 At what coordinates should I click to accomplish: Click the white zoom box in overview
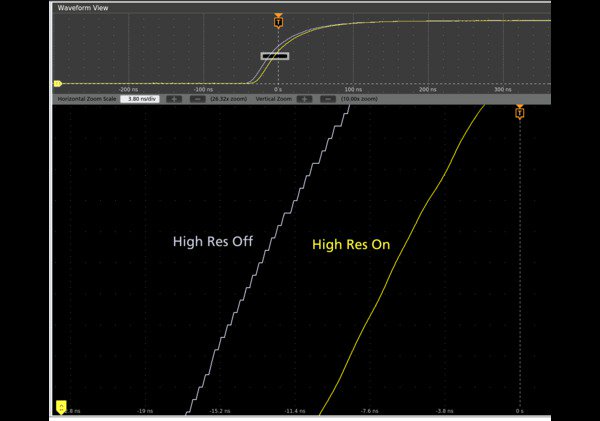[x=274, y=56]
